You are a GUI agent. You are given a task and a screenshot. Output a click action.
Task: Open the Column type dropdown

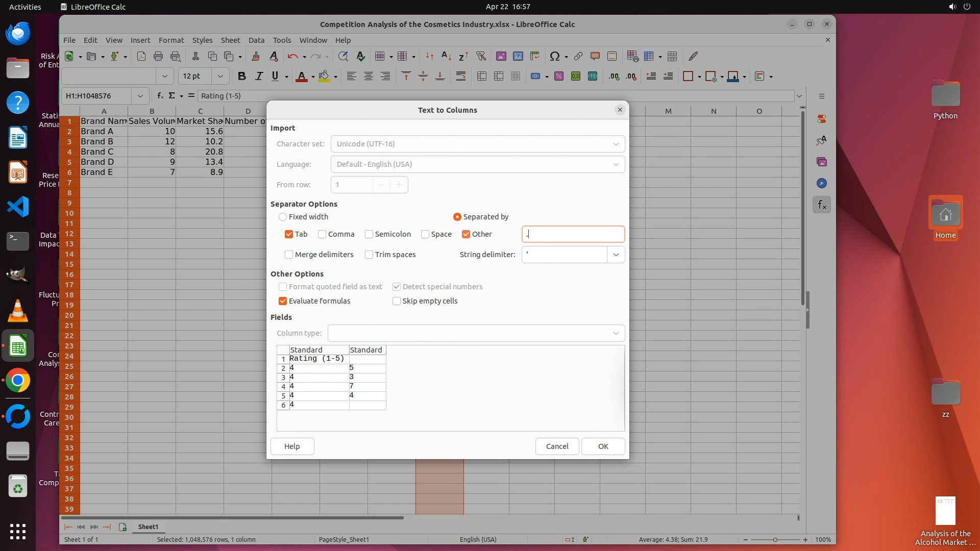tap(616, 333)
